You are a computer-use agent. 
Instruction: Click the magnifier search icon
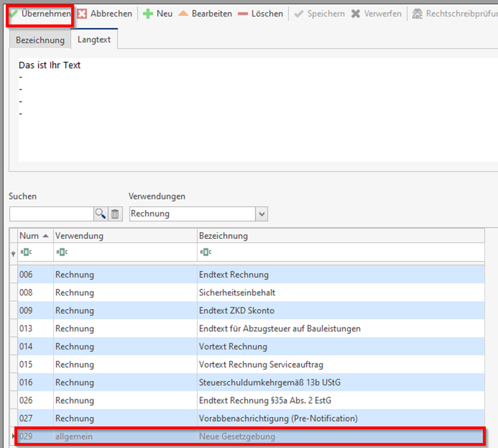[x=100, y=213]
